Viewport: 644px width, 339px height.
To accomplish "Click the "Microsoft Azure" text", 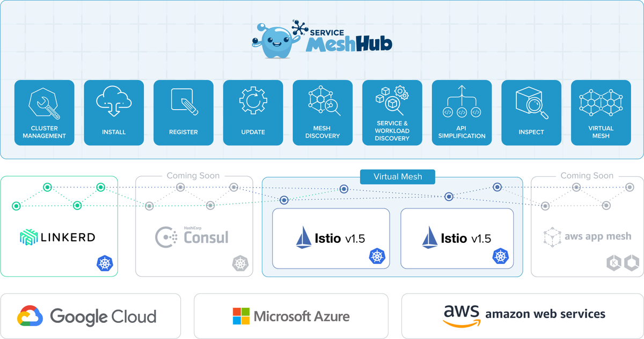I will (302, 316).
